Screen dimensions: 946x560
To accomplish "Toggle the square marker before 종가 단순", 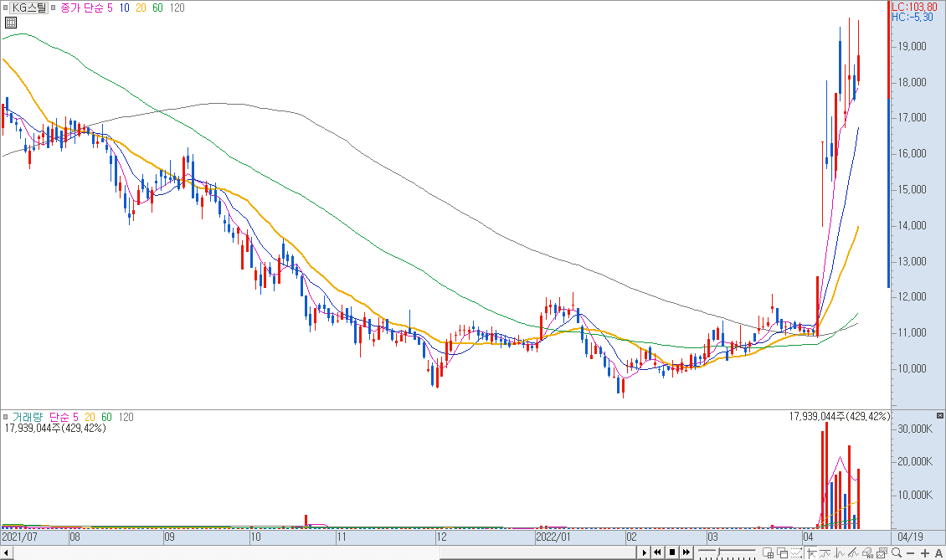I will (x=53, y=8).
